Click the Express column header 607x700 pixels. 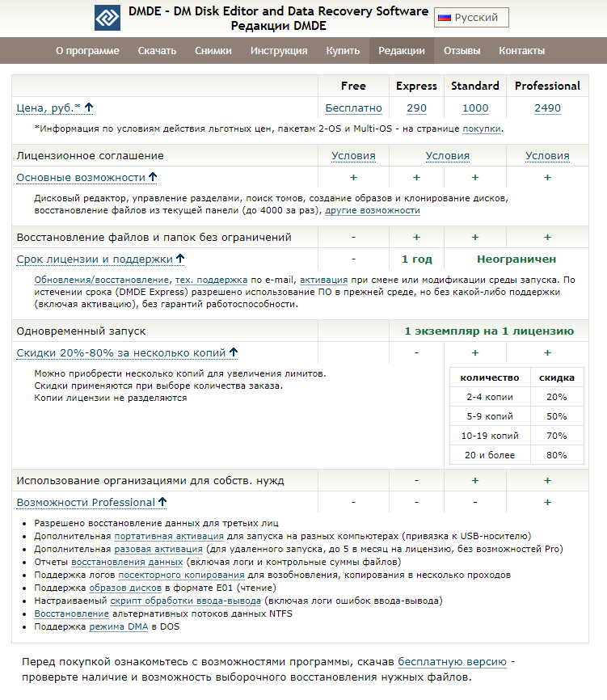point(416,86)
